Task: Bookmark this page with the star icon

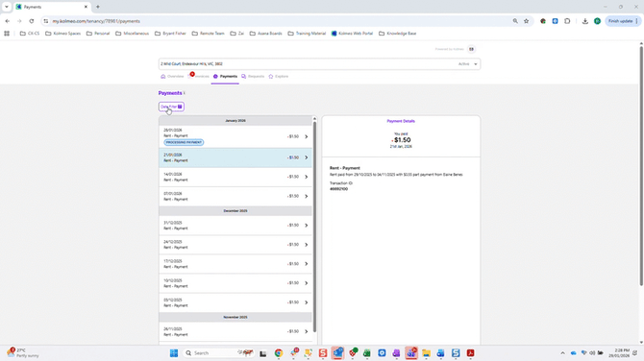Action: coord(526,21)
